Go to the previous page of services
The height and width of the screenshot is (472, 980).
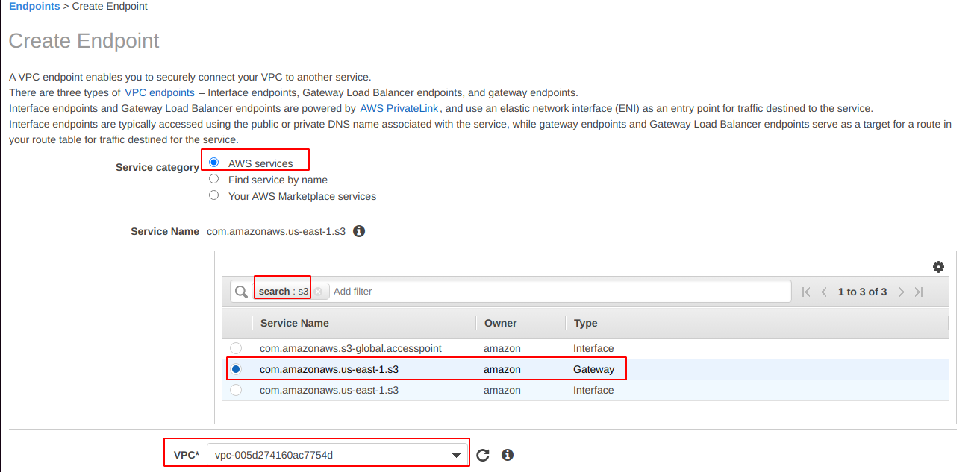824,292
